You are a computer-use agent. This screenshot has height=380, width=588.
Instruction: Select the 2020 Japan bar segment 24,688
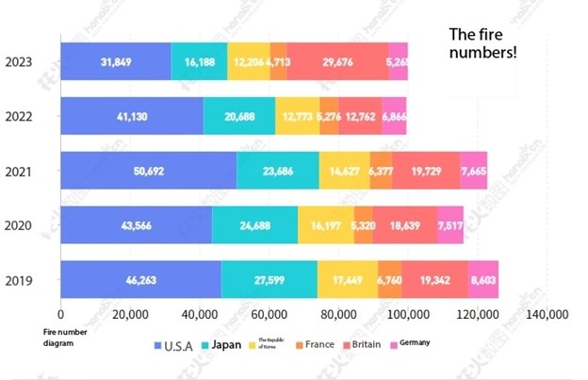[254, 226]
